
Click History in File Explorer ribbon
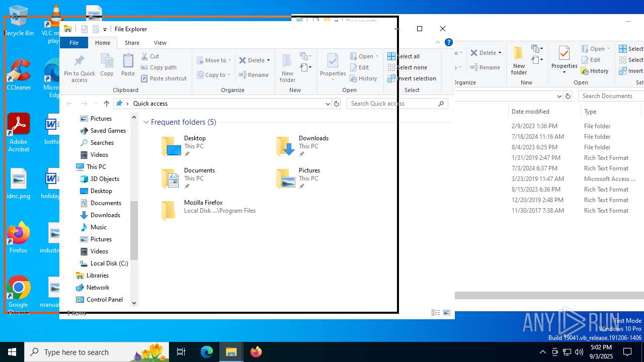click(363, 78)
